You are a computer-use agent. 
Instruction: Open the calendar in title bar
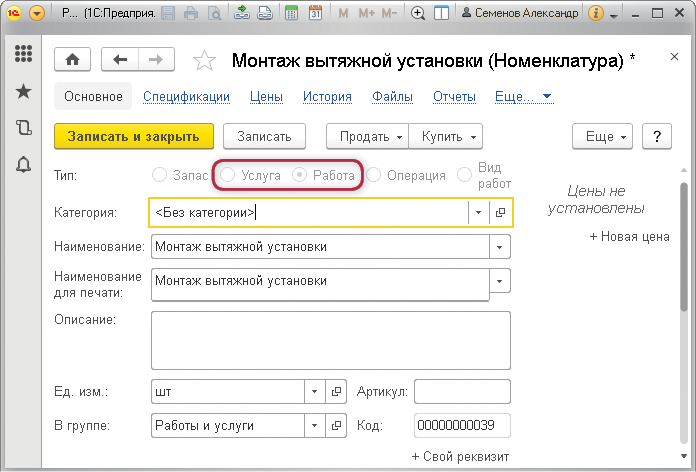(315, 14)
